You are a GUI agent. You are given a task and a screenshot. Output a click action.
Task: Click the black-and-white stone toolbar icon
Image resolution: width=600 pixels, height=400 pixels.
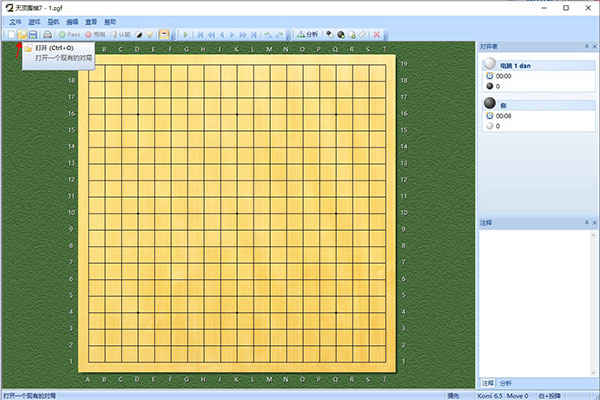pyautogui.click(x=140, y=35)
